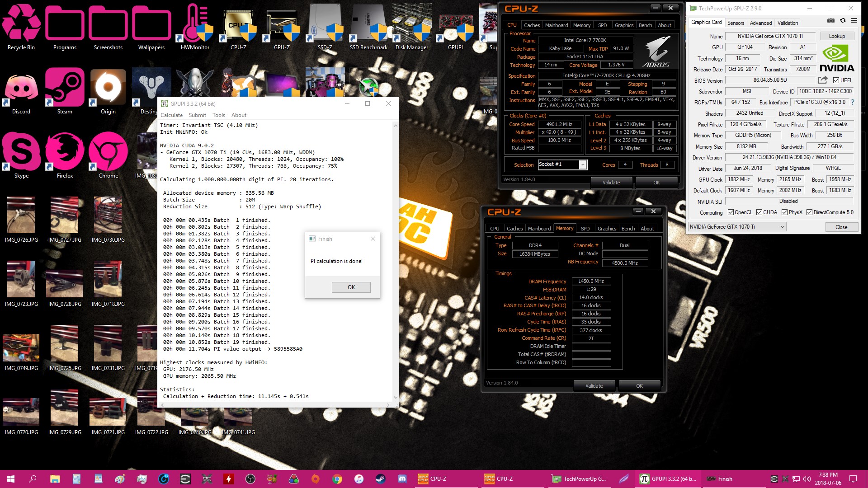Open the SSD Benchmark desktop shortcut

click(368, 27)
